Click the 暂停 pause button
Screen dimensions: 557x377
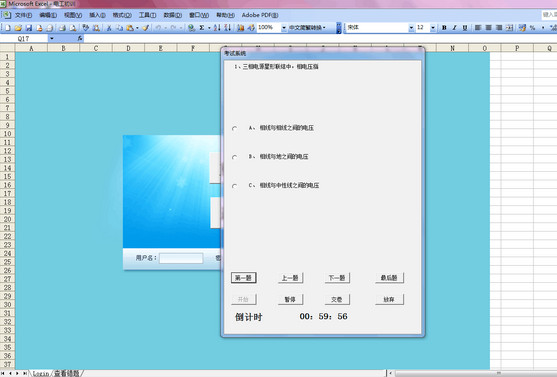[x=290, y=300]
